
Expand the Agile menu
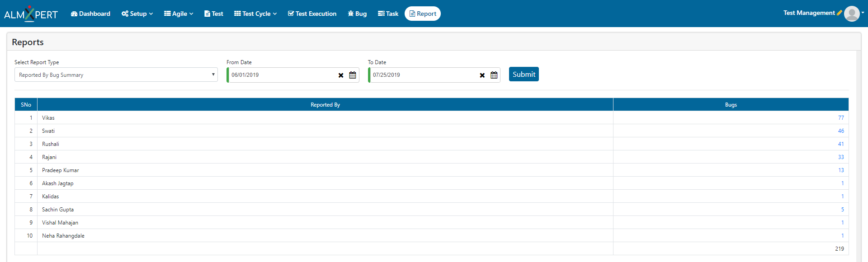click(x=179, y=14)
